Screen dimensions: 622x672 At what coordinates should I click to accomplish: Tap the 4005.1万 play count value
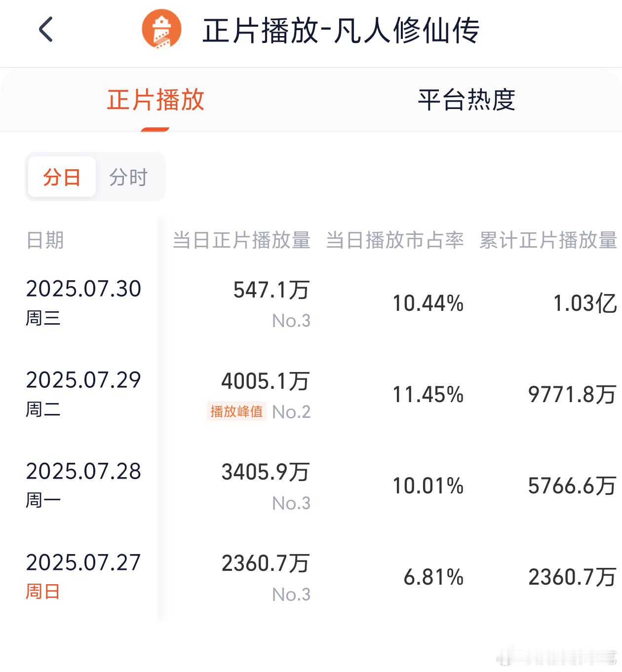point(266,381)
